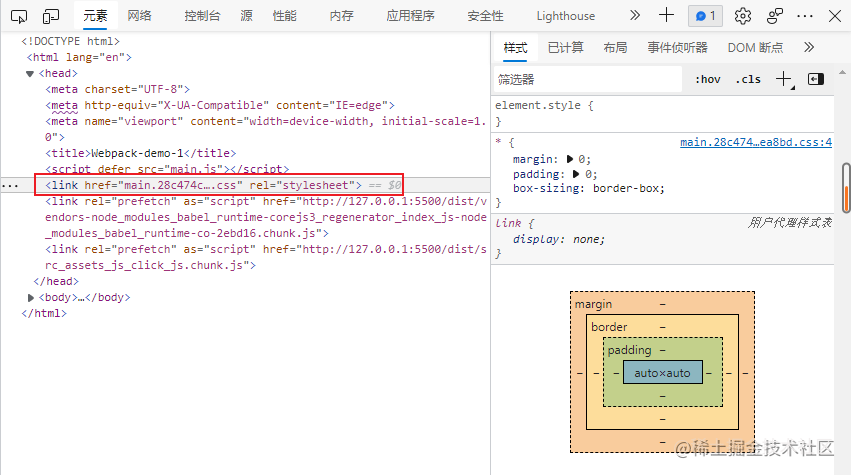Select the closing </head> tag
This screenshot has width=851, height=475.
(56, 281)
